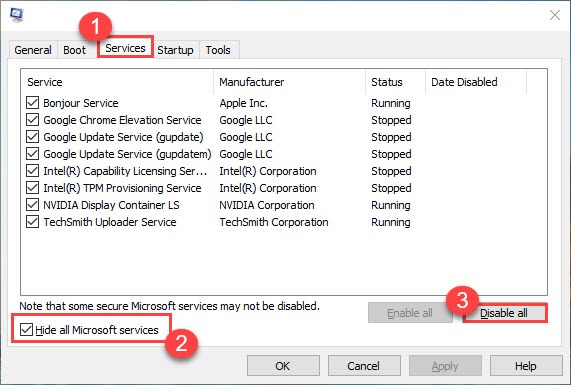Uncheck TechSmith Uploader Service
571x385 pixels.
click(x=32, y=222)
